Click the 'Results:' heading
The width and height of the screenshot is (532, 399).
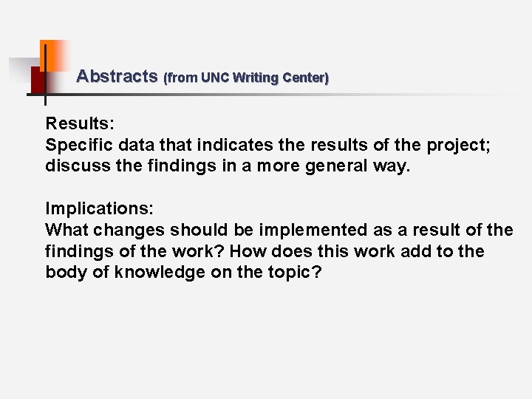pyautogui.click(x=80, y=123)
